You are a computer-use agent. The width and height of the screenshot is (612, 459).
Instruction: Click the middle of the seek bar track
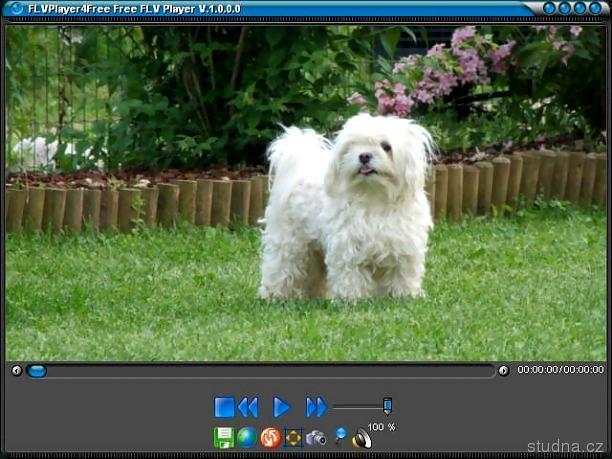[260, 371]
